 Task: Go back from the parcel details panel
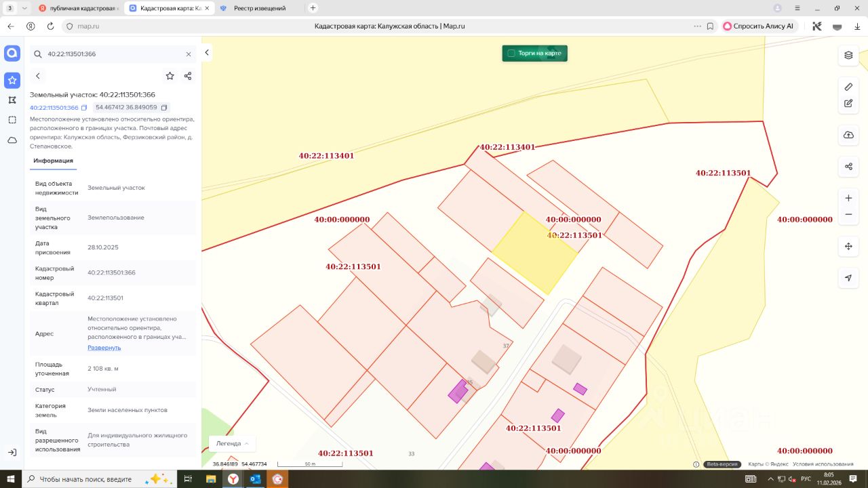point(38,76)
